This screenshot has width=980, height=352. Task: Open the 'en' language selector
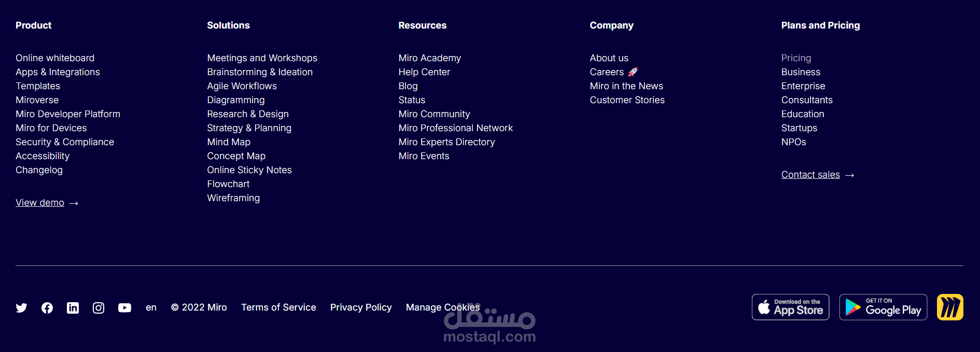[x=151, y=307]
